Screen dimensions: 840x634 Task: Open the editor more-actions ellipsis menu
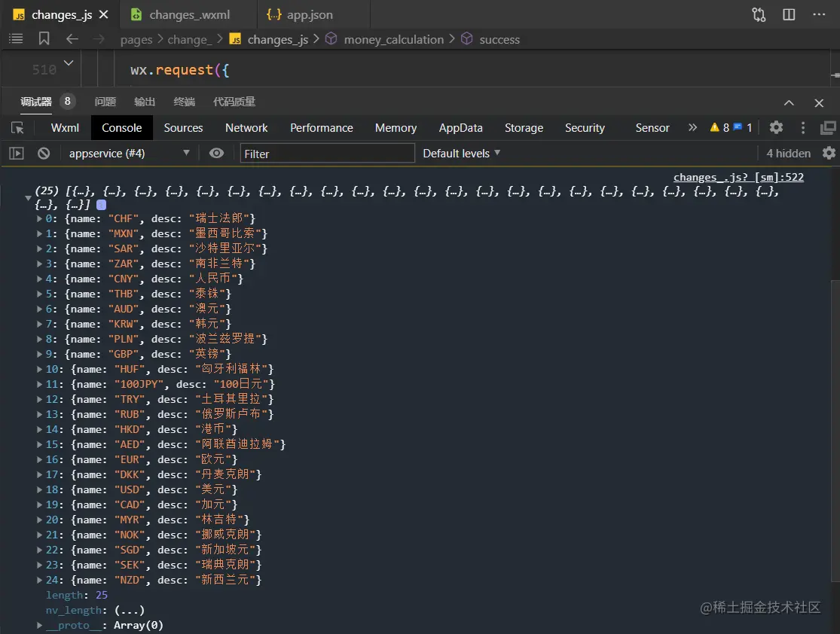[819, 14]
